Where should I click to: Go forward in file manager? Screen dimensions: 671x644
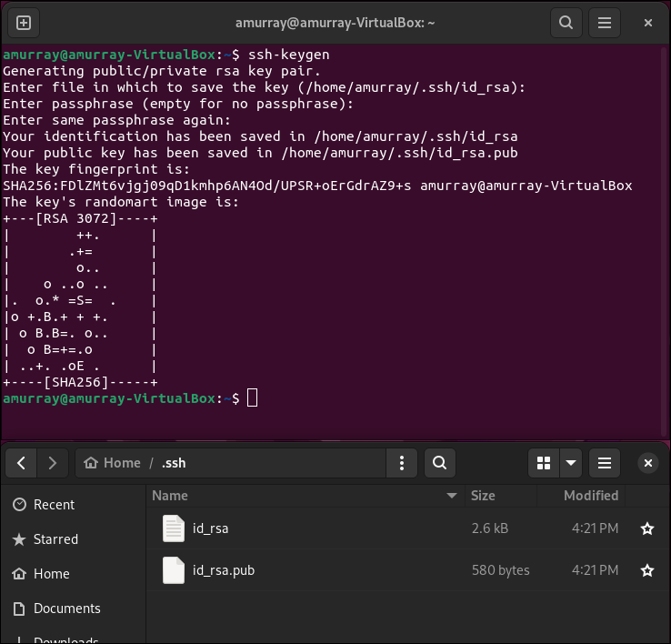click(52, 463)
